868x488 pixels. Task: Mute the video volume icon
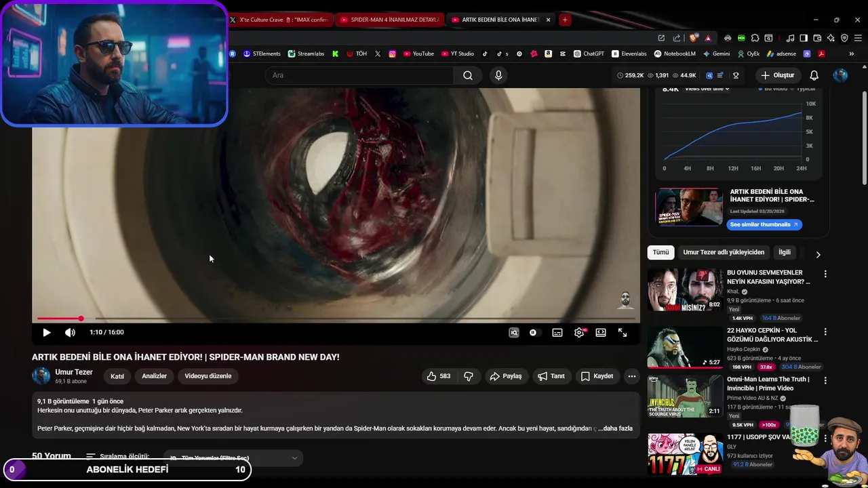click(x=70, y=333)
